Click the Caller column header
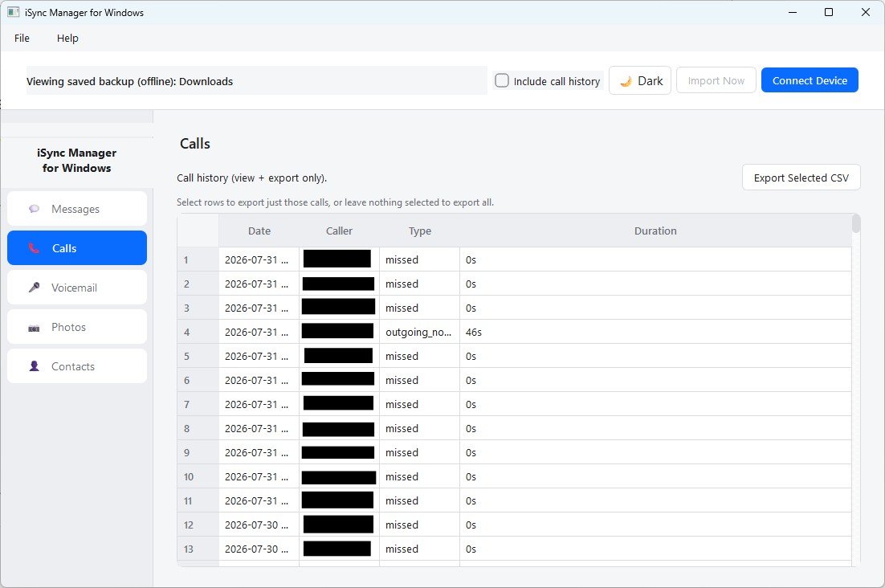The width and height of the screenshot is (885, 588). (x=339, y=231)
